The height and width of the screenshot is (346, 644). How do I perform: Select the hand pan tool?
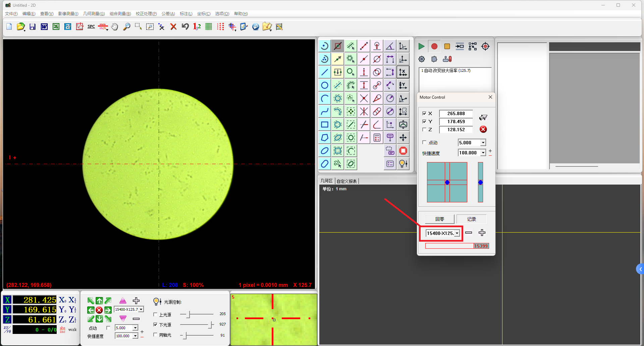(x=115, y=27)
